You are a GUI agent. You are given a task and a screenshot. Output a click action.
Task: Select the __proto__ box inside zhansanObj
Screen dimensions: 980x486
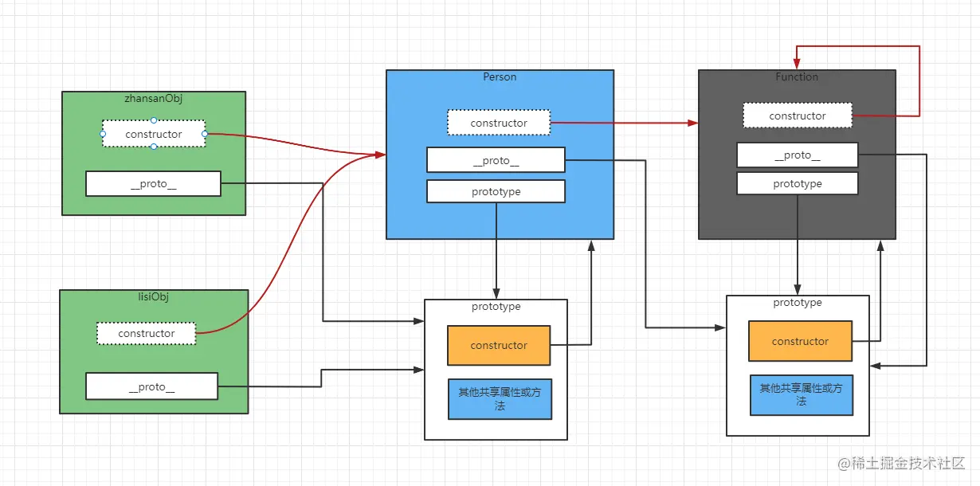coord(153,183)
